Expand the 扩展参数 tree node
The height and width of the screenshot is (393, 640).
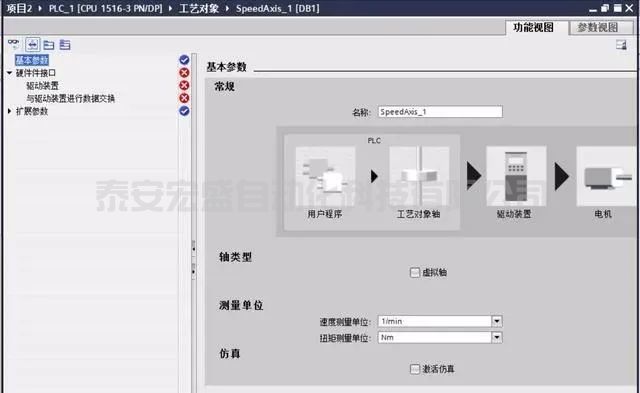point(9,111)
